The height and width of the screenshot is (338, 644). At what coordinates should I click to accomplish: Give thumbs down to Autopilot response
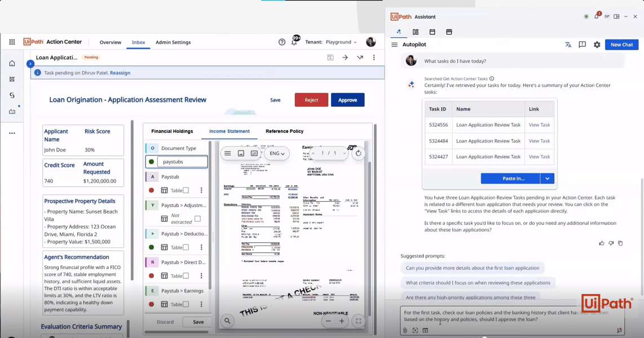point(611,243)
